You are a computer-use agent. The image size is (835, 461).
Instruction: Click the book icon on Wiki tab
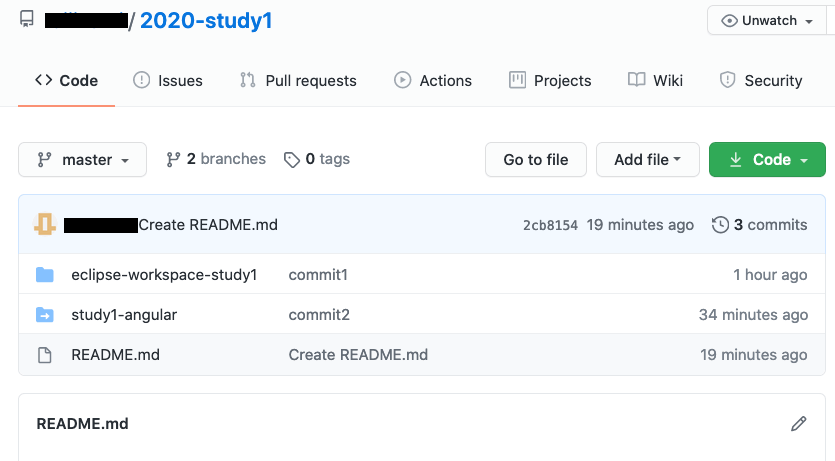pos(636,80)
